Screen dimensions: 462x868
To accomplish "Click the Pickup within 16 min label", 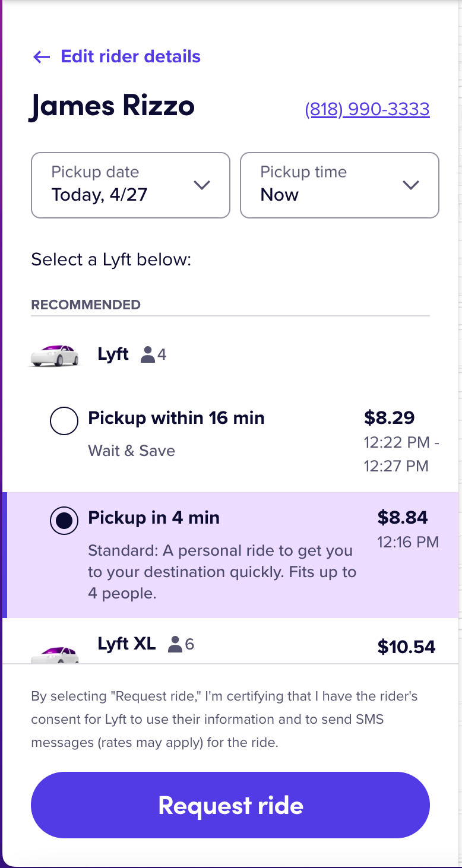I will tap(176, 418).
